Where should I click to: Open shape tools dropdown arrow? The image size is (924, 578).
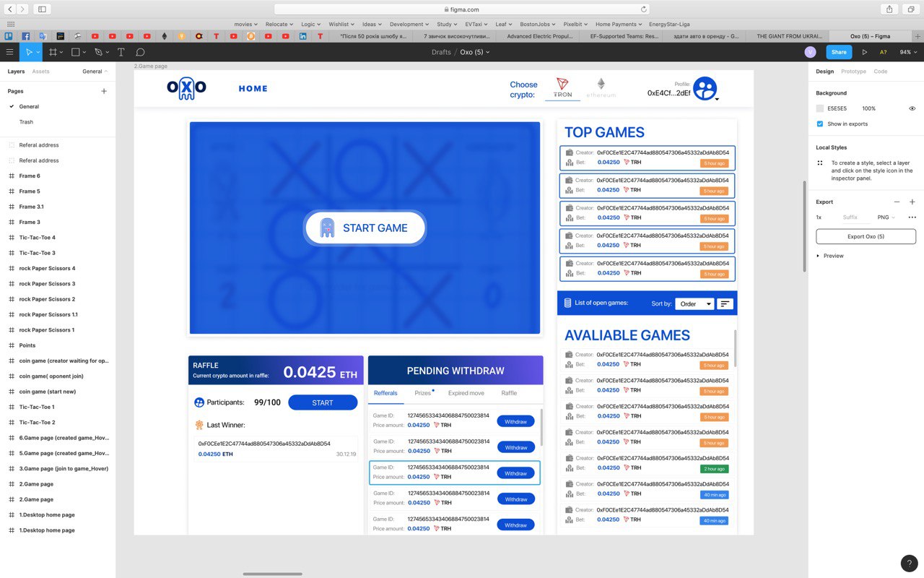84,52
